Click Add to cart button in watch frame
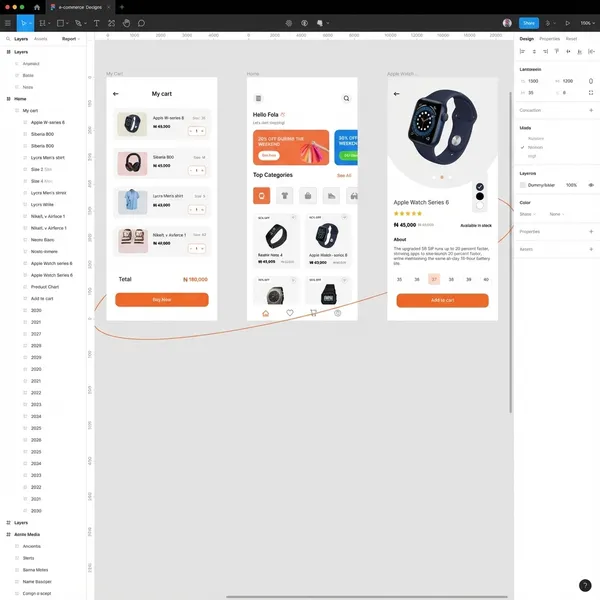Viewport: 600px width, 600px height. (x=442, y=300)
